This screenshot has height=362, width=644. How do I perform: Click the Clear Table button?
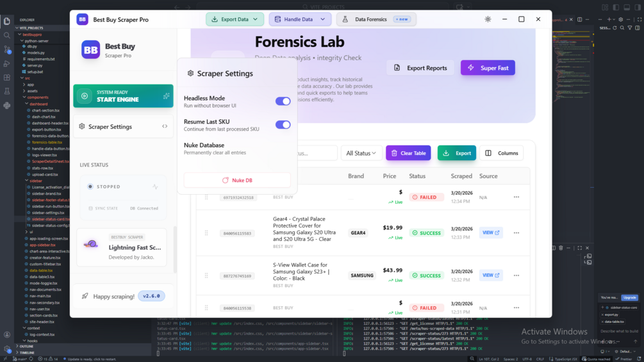(x=408, y=153)
